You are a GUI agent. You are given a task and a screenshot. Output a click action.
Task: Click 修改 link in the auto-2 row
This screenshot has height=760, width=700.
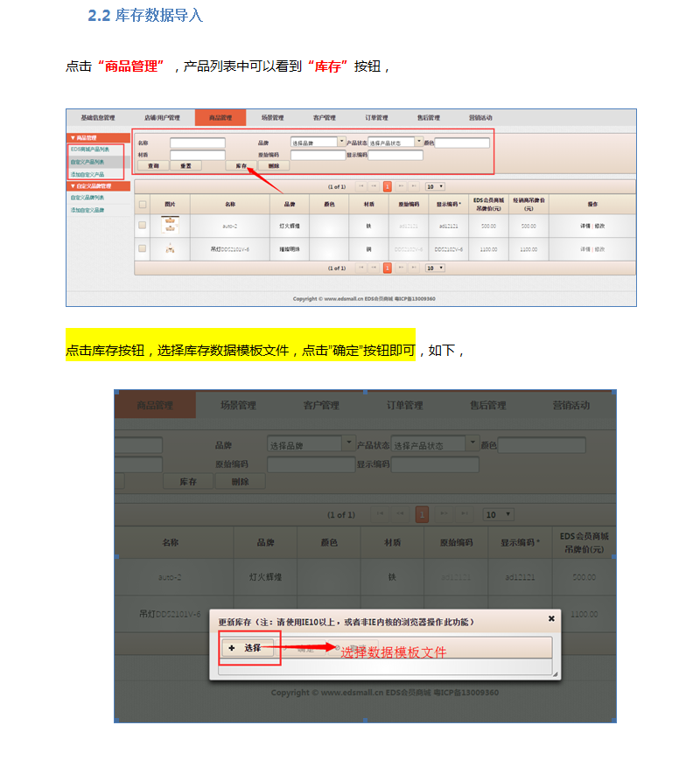point(600,226)
